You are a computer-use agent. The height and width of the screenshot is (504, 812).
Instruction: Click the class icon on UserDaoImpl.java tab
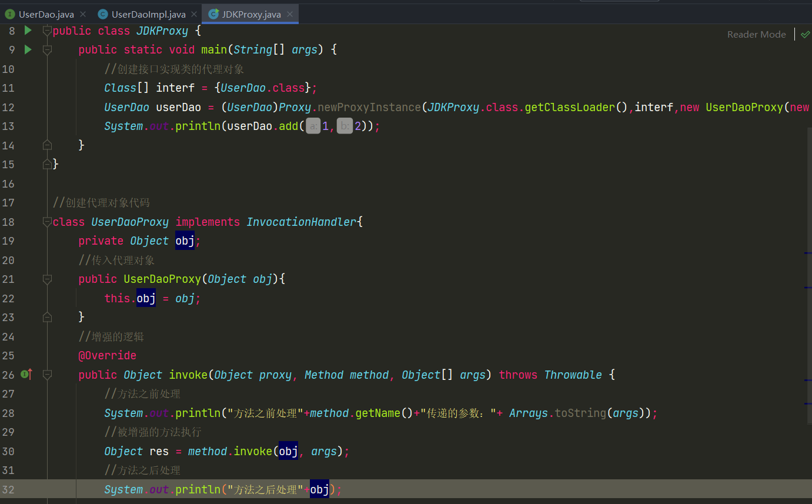(103, 14)
